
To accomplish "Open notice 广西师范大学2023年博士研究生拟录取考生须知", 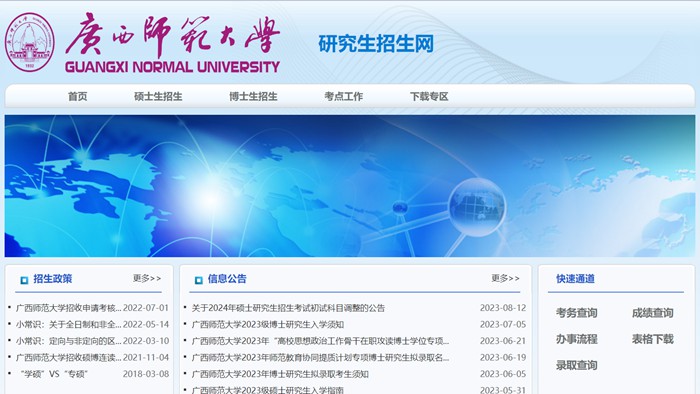I will click(x=280, y=374).
